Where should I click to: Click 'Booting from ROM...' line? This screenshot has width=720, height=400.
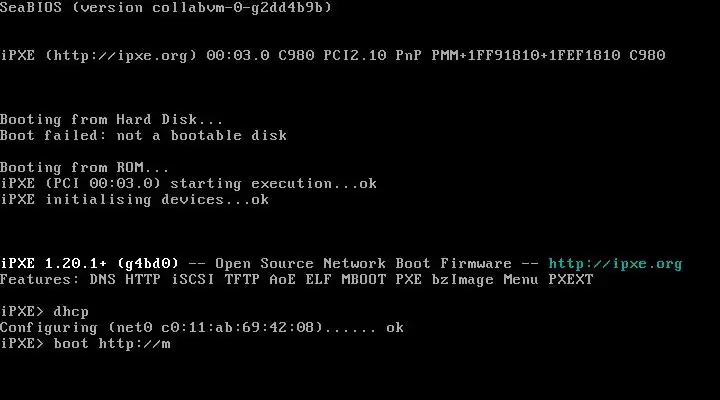(x=84, y=167)
